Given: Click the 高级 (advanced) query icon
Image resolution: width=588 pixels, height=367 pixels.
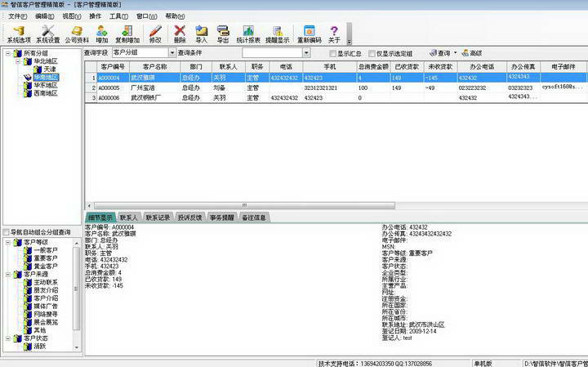Looking at the screenshot, I should (x=472, y=53).
